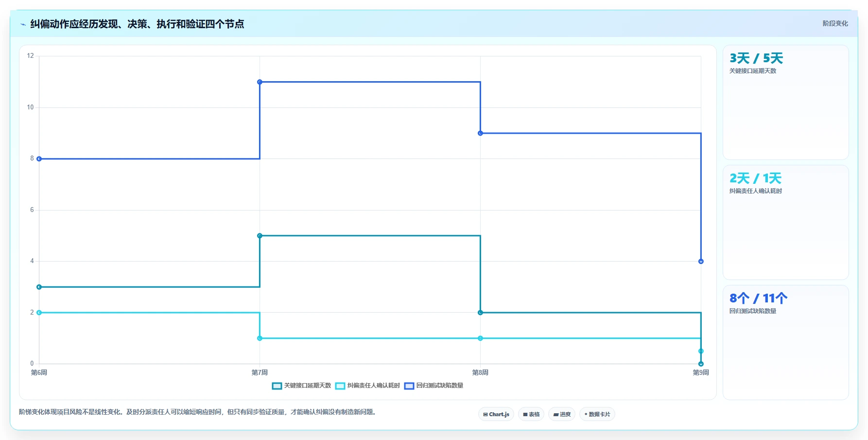This screenshot has width=868, height=440.
Task: Click the 第8周 x-axis label
Action: click(x=480, y=372)
